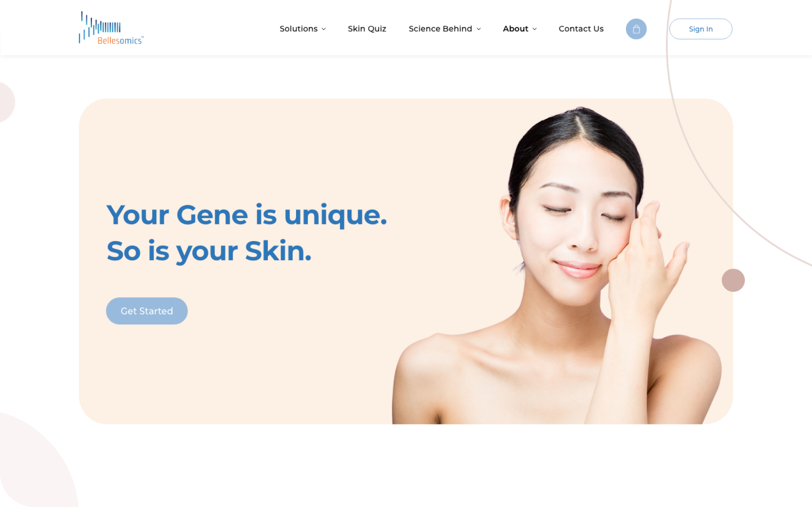Viewport: 812px width, 507px height.
Task: Go to Contact Us page
Action: pos(581,29)
